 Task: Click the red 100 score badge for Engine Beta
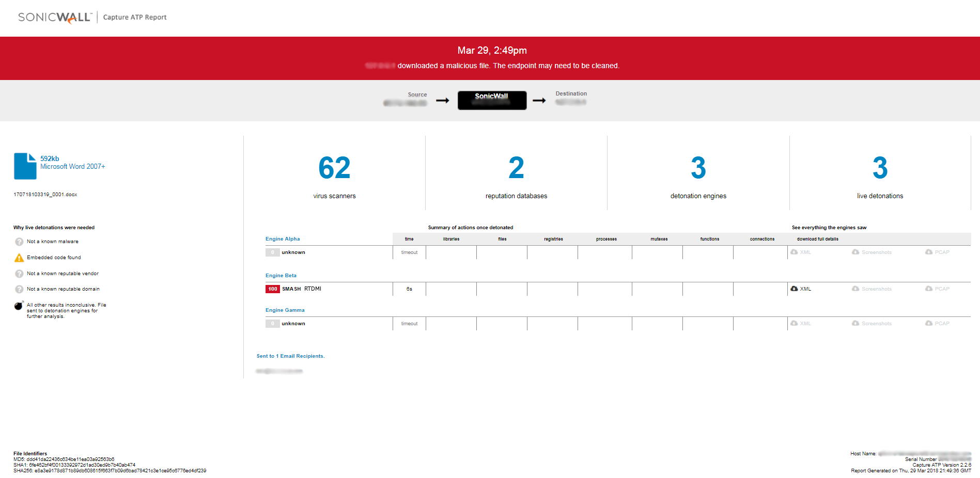click(273, 289)
